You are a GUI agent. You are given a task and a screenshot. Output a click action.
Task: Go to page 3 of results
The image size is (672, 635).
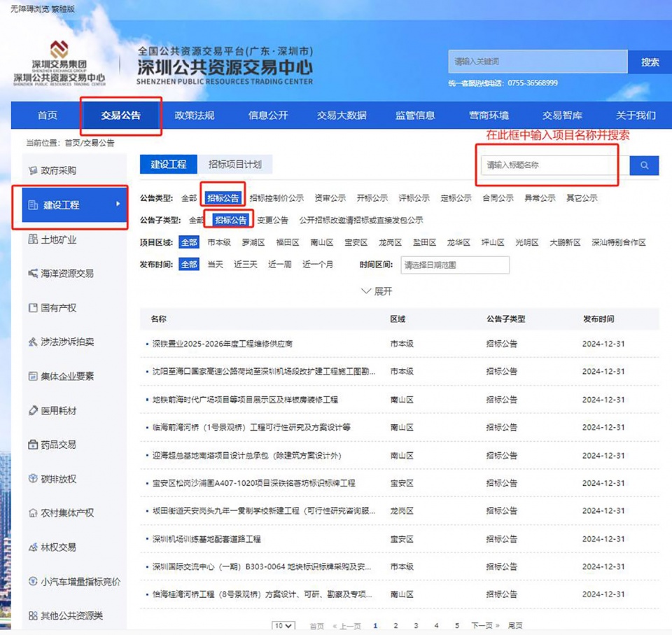(416, 626)
